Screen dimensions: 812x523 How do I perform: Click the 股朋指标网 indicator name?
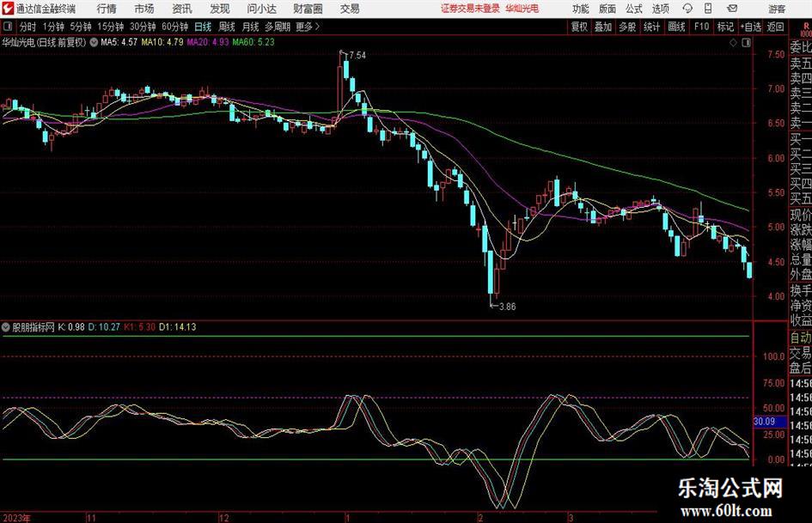(34, 326)
